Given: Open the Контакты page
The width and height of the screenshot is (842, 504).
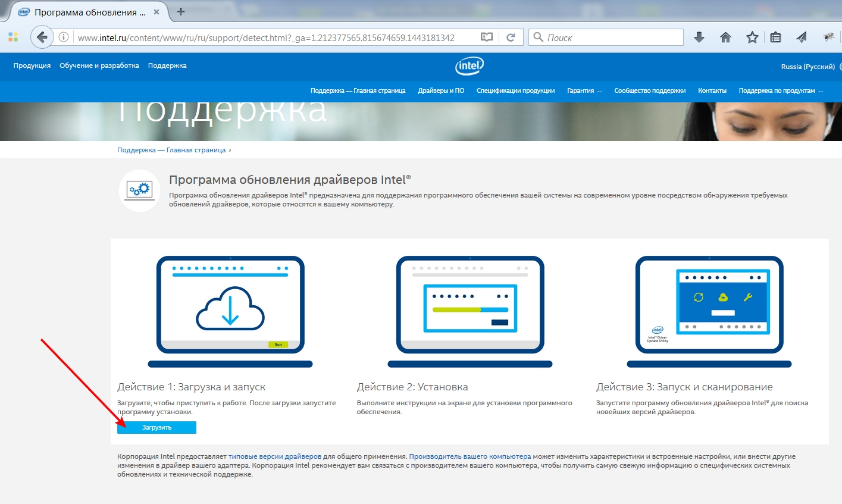Looking at the screenshot, I should (712, 90).
